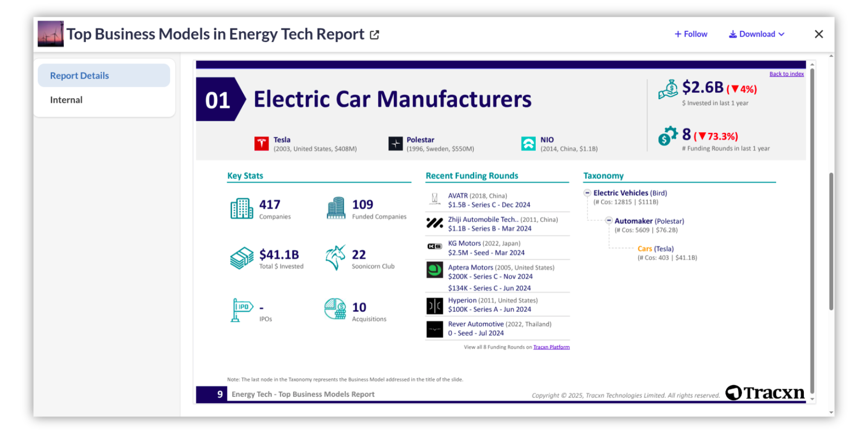
Task: Switch to the Internal tab
Action: (x=66, y=100)
